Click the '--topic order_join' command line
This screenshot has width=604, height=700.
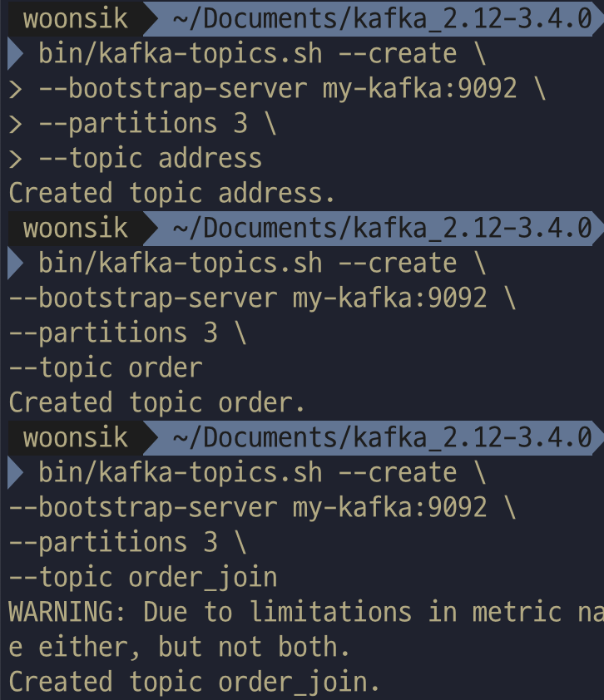click(143, 578)
